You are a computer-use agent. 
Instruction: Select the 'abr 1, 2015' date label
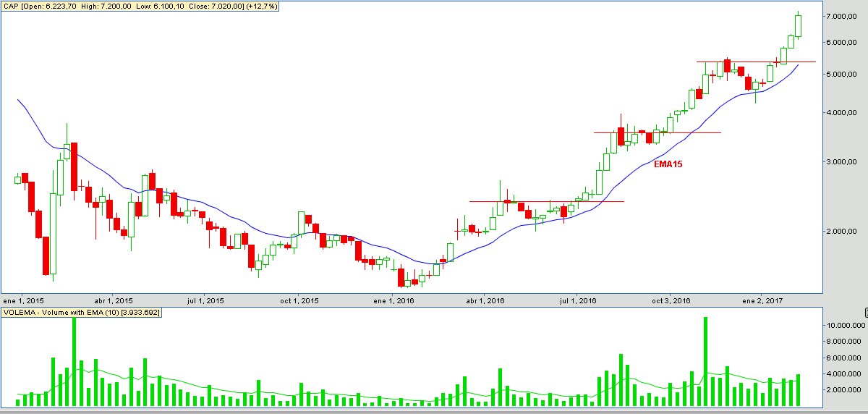tap(114, 300)
